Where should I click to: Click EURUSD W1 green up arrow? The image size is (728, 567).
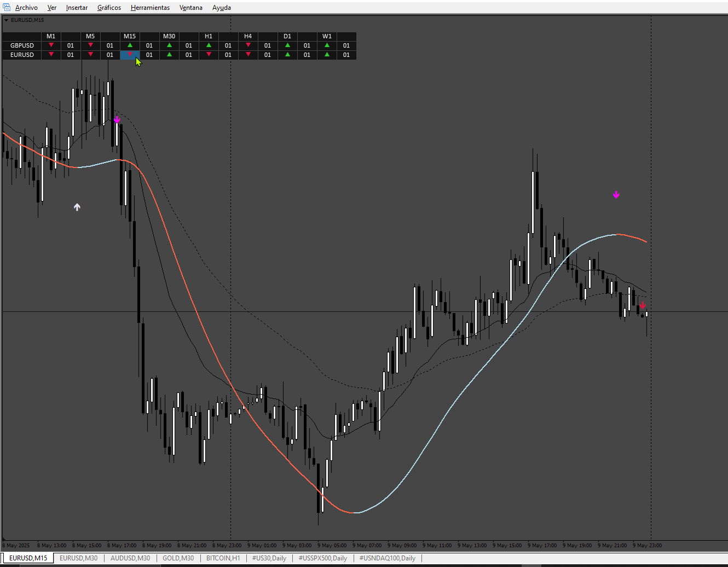click(x=327, y=55)
